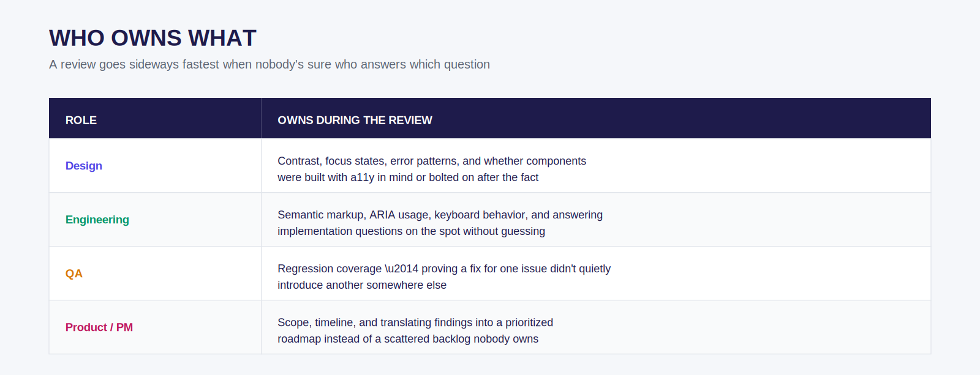Select the Product / PM scope description

tap(415, 330)
